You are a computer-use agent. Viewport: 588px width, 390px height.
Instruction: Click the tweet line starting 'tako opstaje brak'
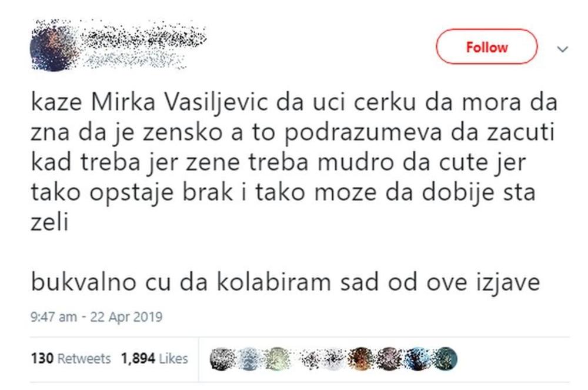[283, 194]
